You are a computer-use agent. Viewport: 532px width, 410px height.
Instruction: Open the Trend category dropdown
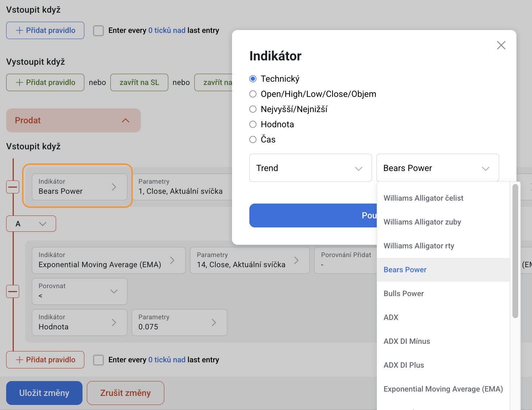click(311, 168)
